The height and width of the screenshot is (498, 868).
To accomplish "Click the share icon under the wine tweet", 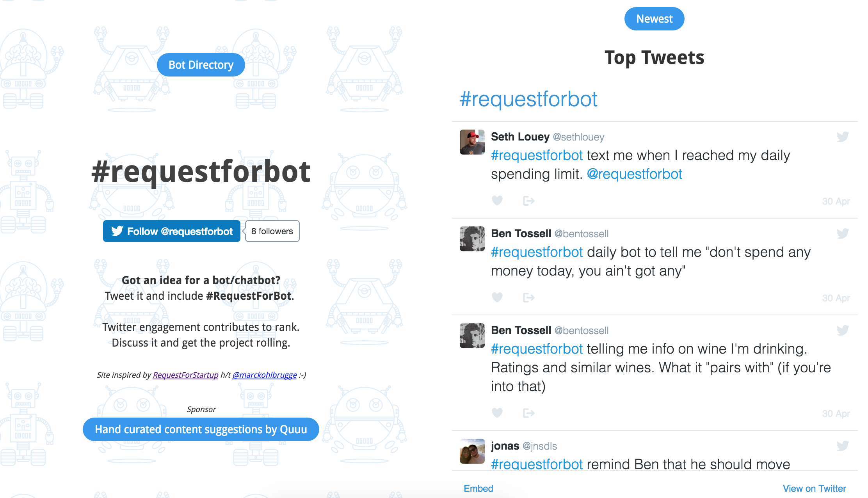I will click(x=528, y=413).
